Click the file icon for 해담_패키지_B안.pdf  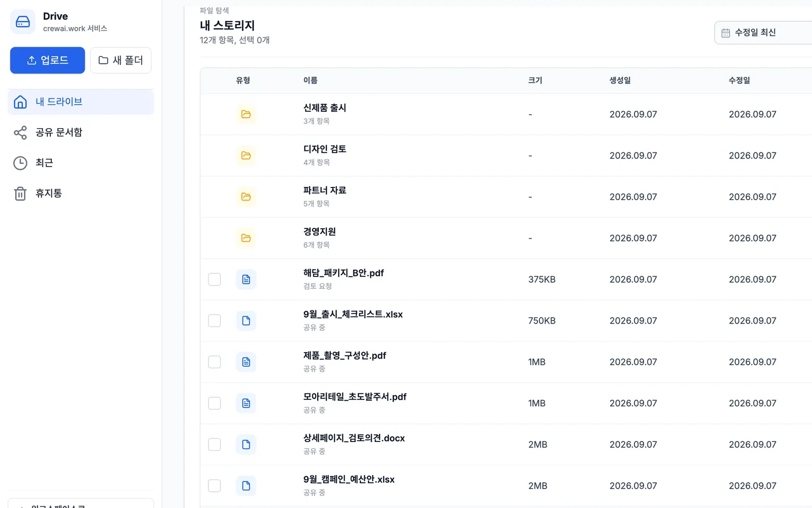[x=246, y=279]
